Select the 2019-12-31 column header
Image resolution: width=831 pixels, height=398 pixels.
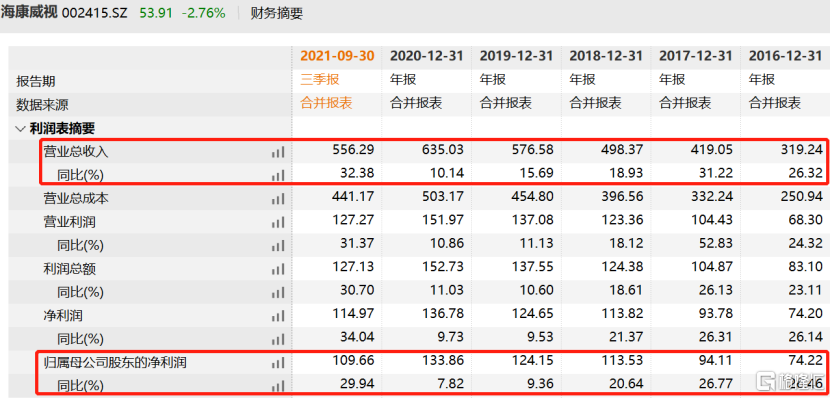[x=516, y=56]
